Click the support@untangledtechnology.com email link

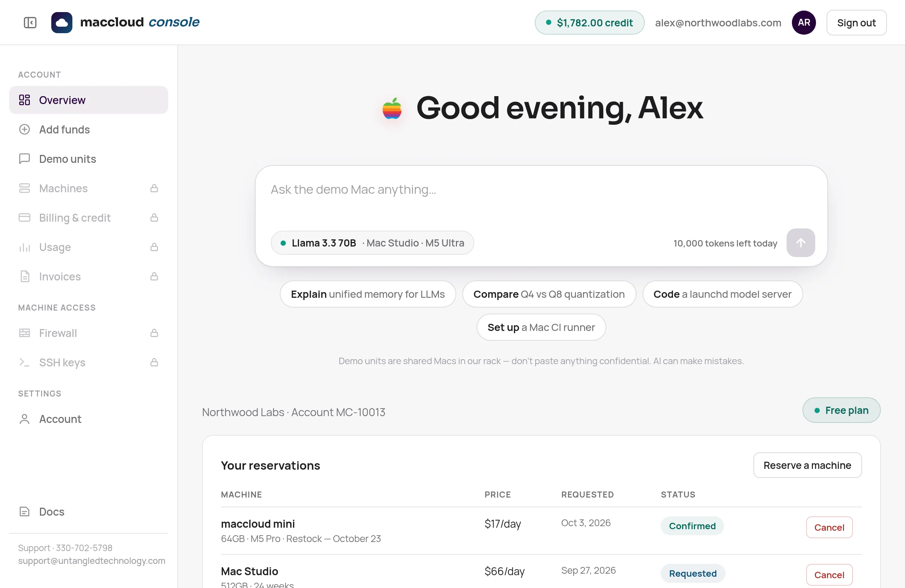click(92, 560)
